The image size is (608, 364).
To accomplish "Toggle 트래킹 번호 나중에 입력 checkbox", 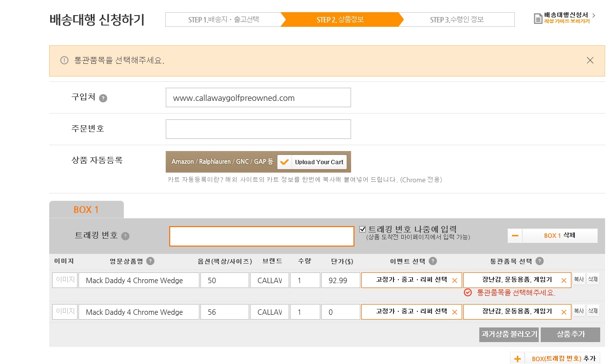I will pos(362,229).
